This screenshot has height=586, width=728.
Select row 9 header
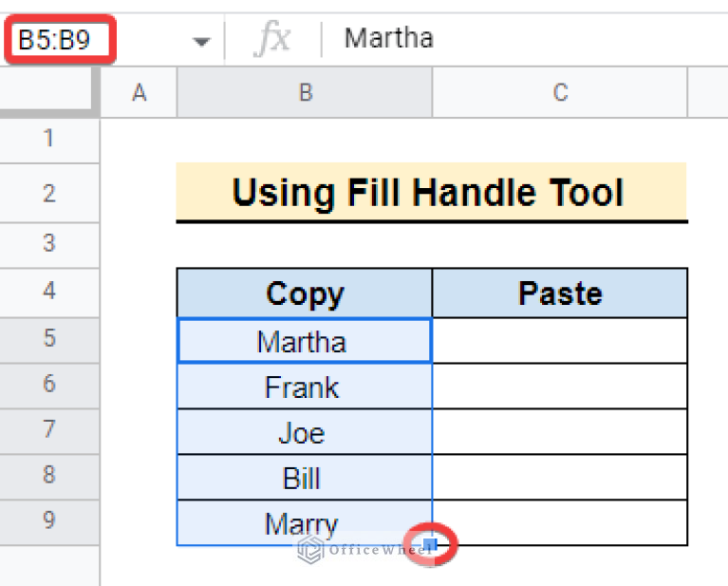coord(49,522)
